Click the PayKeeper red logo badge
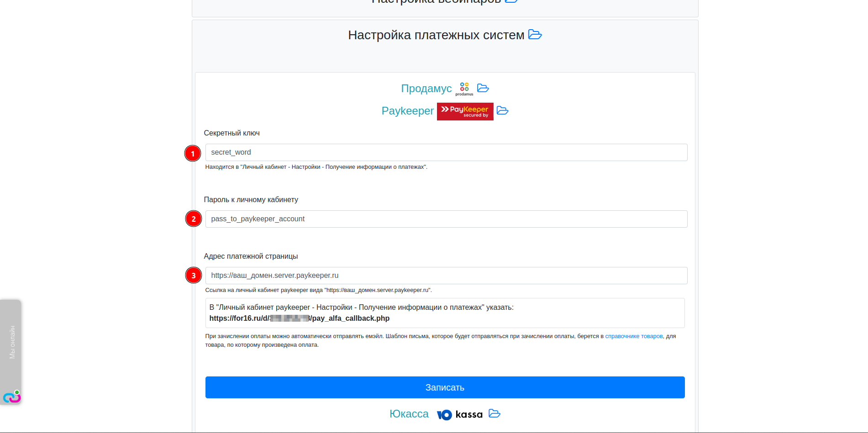The width and height of the screenshot is (868, 433). [465, 111]
